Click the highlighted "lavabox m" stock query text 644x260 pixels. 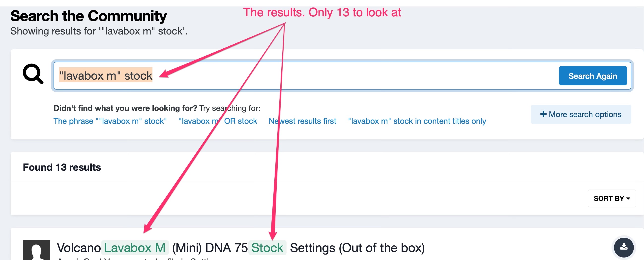(106, 76)
